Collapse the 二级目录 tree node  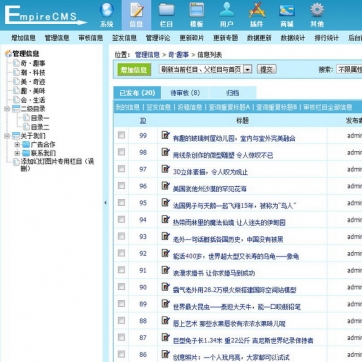[6, 109]
